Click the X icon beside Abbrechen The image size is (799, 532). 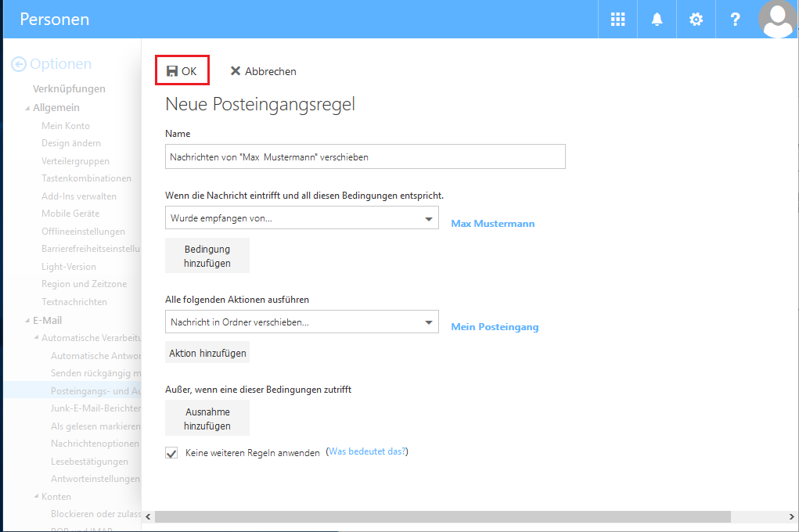pyautogui.click(x=236, y=70)
